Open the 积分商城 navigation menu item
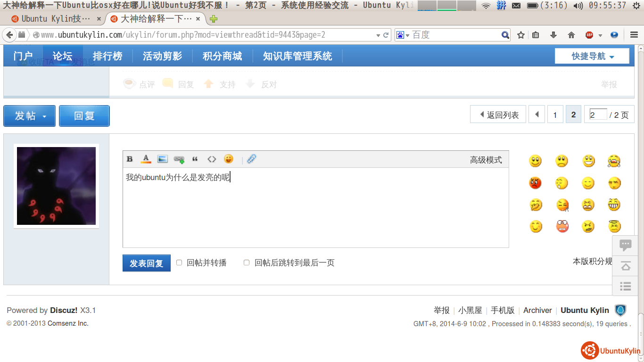The image size is (644, 362). tap(222, 56)
